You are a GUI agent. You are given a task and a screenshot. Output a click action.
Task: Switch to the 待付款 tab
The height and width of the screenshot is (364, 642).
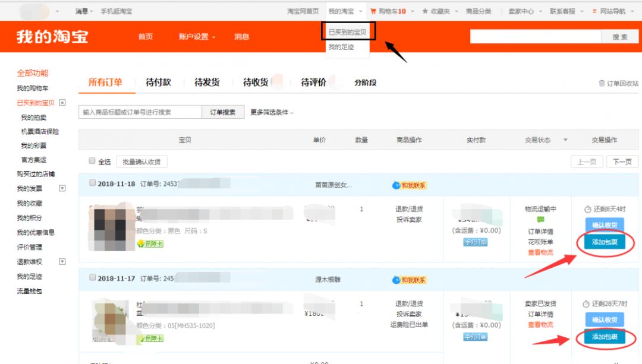point(159,82)
